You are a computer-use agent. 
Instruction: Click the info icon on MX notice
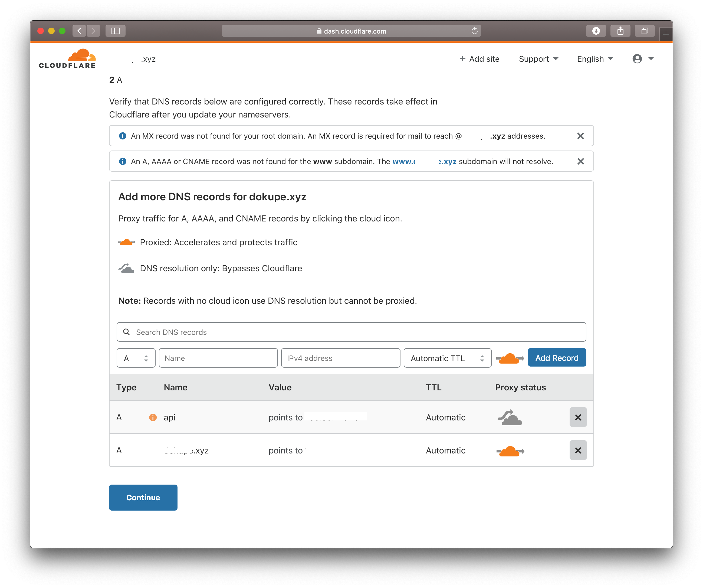(x=123, y=136)
